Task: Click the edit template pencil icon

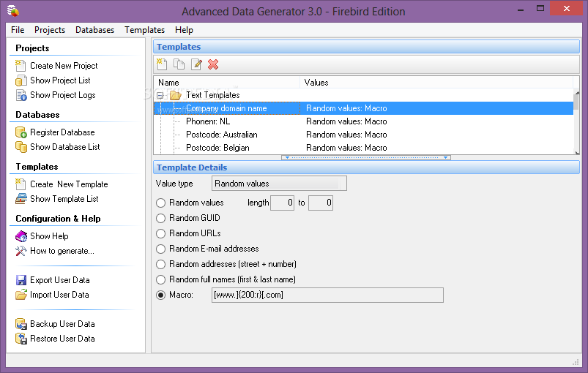Action: point(196,64)
